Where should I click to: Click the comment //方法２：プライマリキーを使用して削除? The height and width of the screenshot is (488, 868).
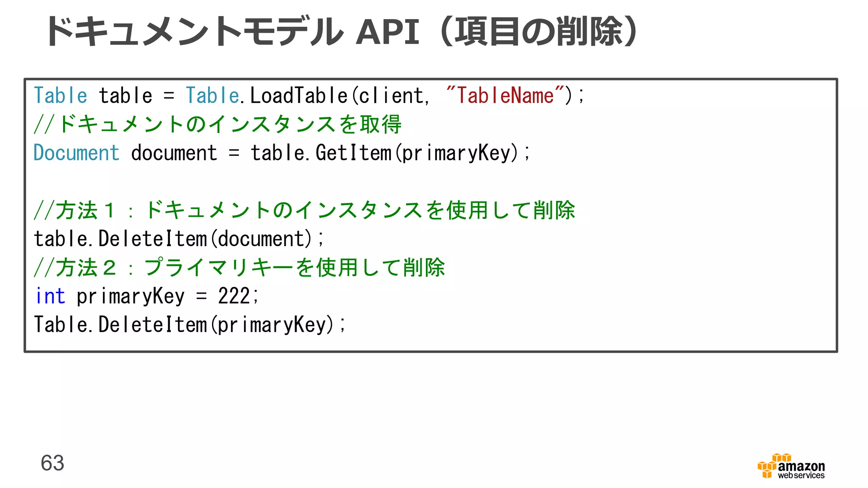point(239,268)
